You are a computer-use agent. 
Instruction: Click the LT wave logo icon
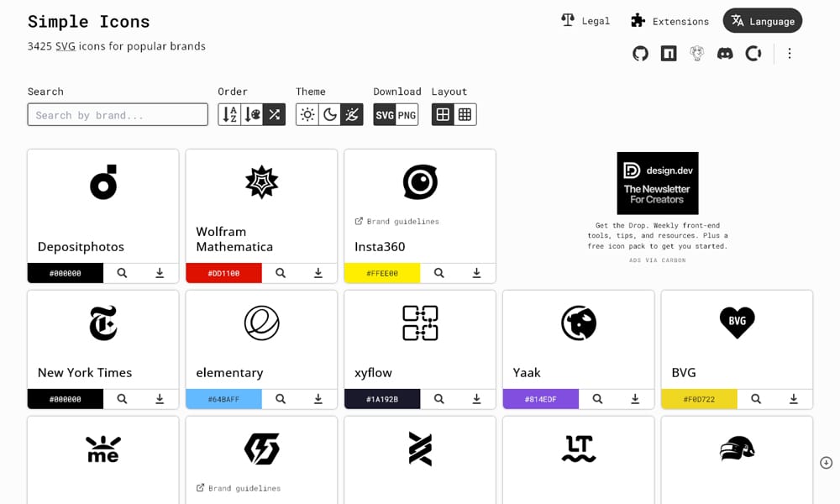579,449
